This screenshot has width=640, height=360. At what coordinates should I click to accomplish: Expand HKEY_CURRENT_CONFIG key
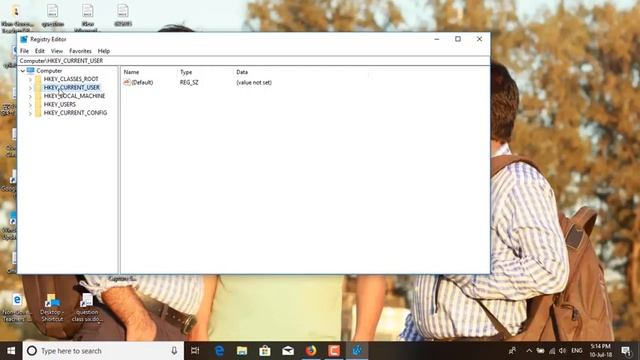point(30,113)
